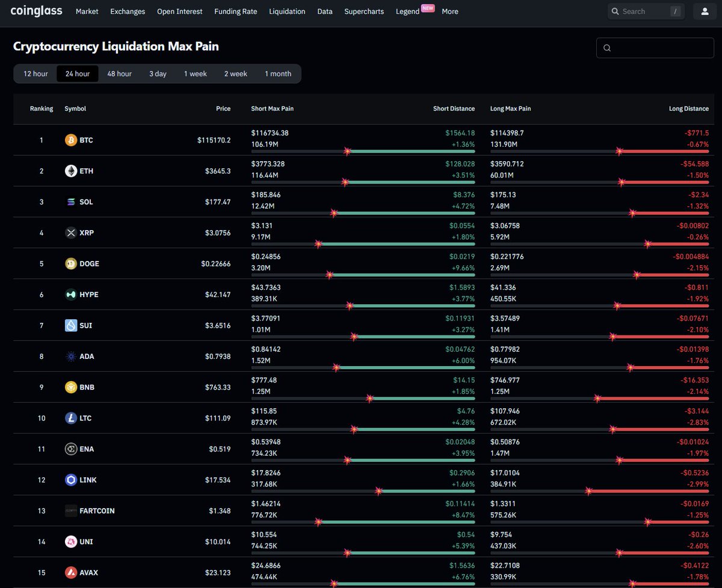Viewport: 722px width, 588px height.
Task: Click the BTC coin icon
Action: [x=71, y=140]
